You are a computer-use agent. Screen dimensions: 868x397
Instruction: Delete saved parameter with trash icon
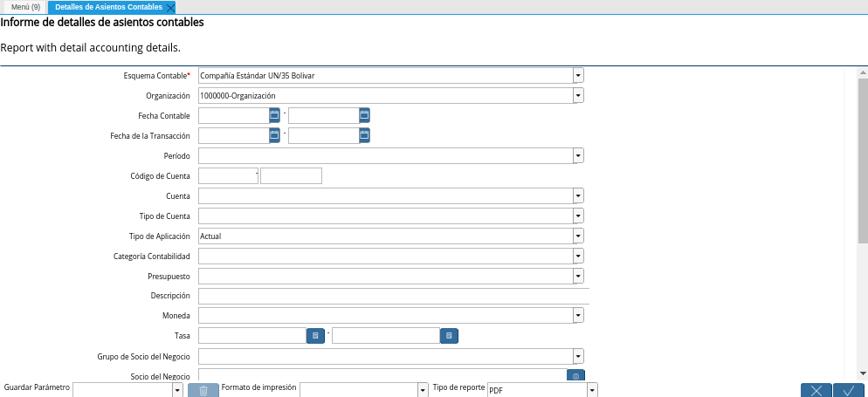point(203,390)
